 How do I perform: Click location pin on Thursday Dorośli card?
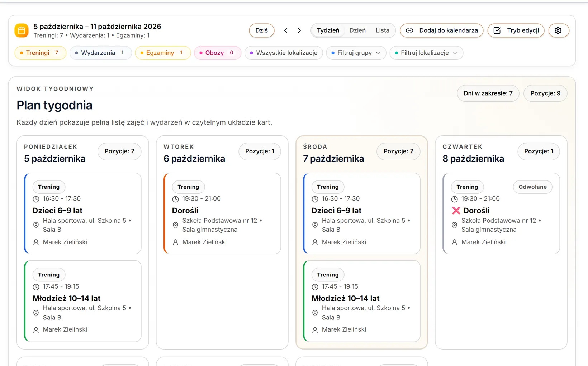pos(454,225)
